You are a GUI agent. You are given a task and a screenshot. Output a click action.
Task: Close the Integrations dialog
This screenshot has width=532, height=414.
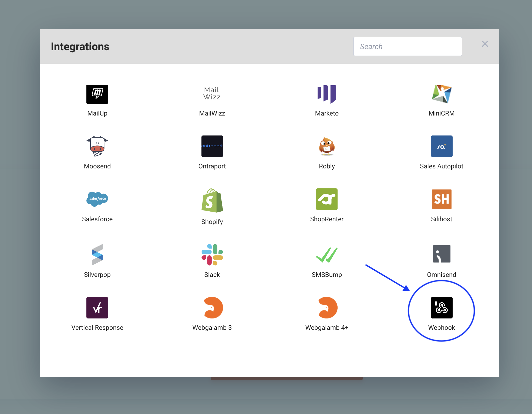pos(485,44)
